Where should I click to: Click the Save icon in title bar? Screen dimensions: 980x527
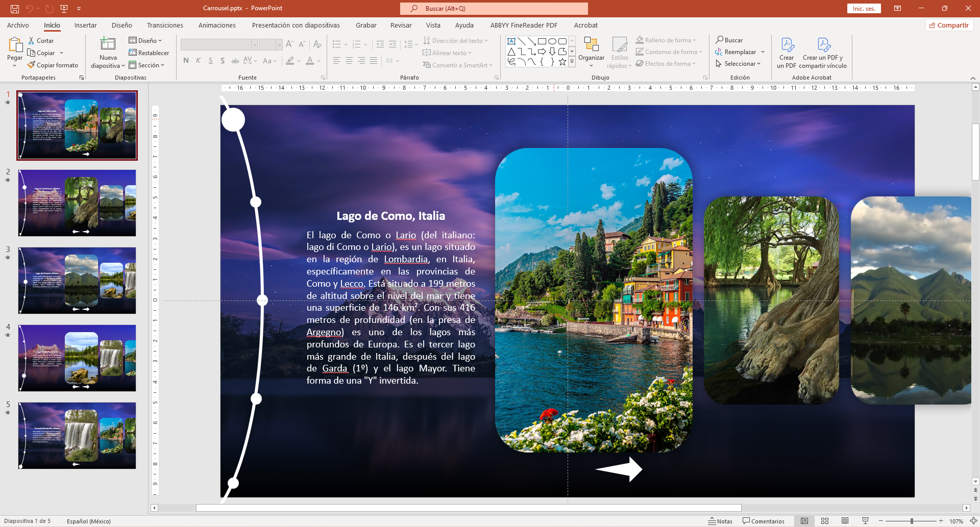[15, 9]
